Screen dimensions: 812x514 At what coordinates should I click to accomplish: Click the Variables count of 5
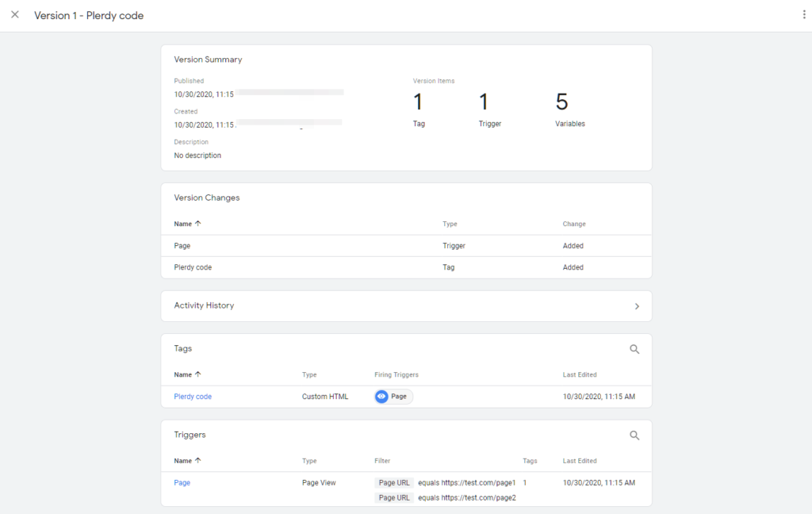point(562,102)
